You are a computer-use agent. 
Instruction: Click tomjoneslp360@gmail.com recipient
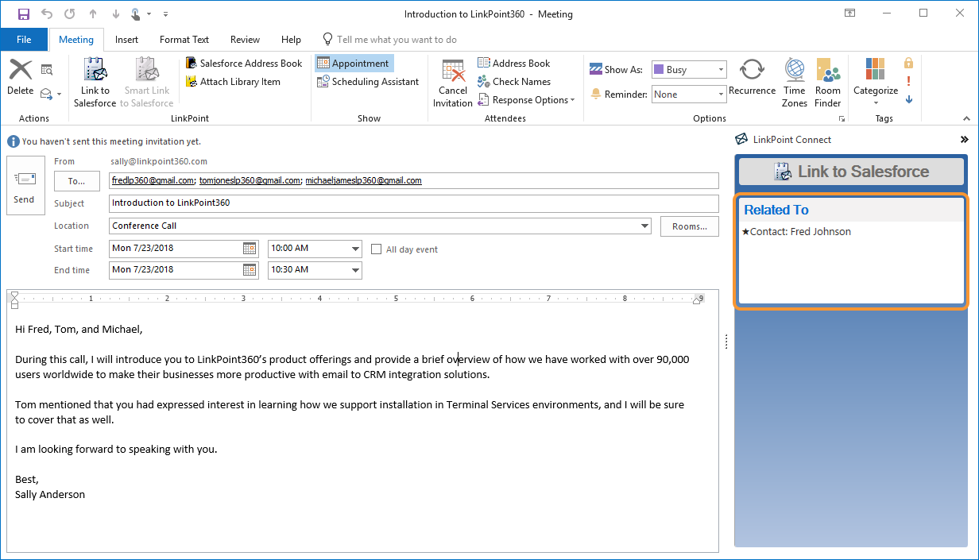tap(250, 181)
